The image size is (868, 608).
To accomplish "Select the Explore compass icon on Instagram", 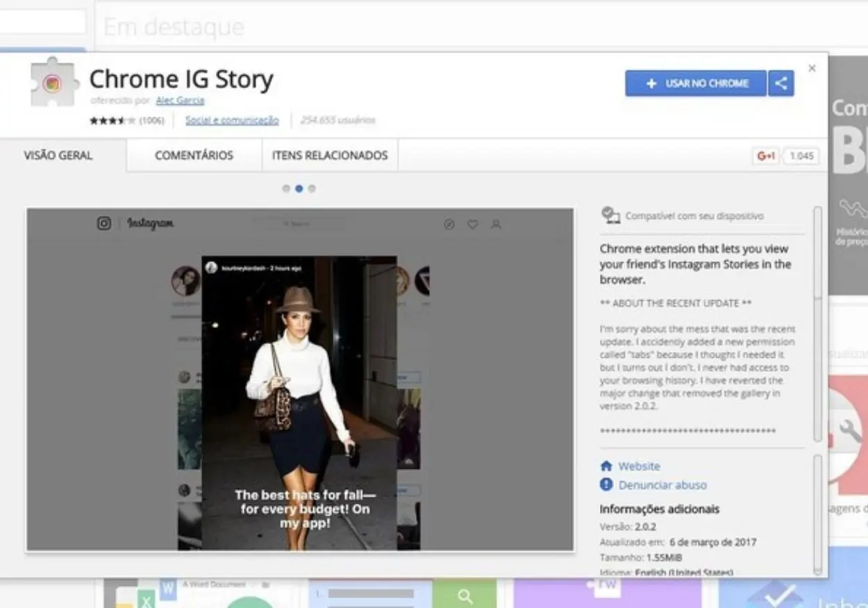I will [x=449, y=224].
